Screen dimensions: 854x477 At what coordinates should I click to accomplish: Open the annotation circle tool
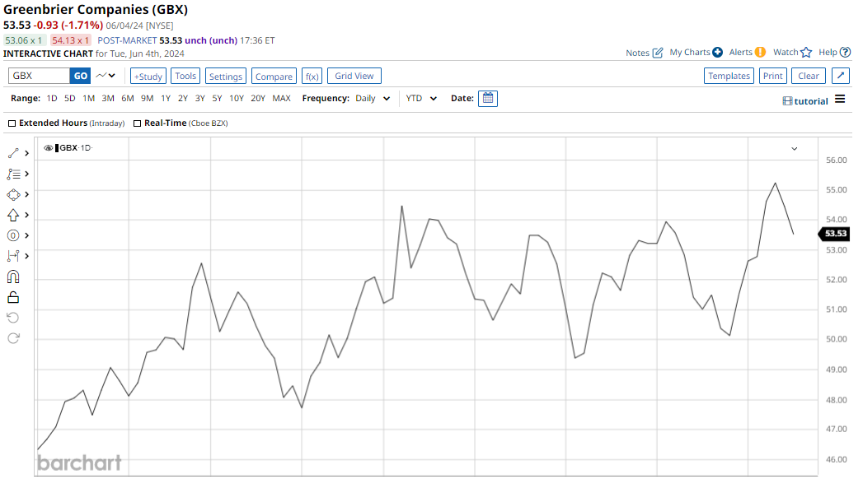(x=13, y=236)
